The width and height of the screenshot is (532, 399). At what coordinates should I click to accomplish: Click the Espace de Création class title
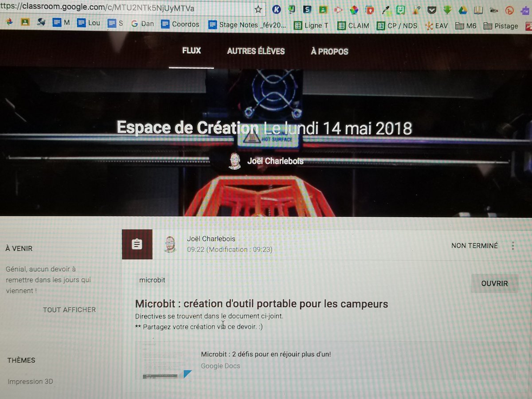click(x=188, y=128)
